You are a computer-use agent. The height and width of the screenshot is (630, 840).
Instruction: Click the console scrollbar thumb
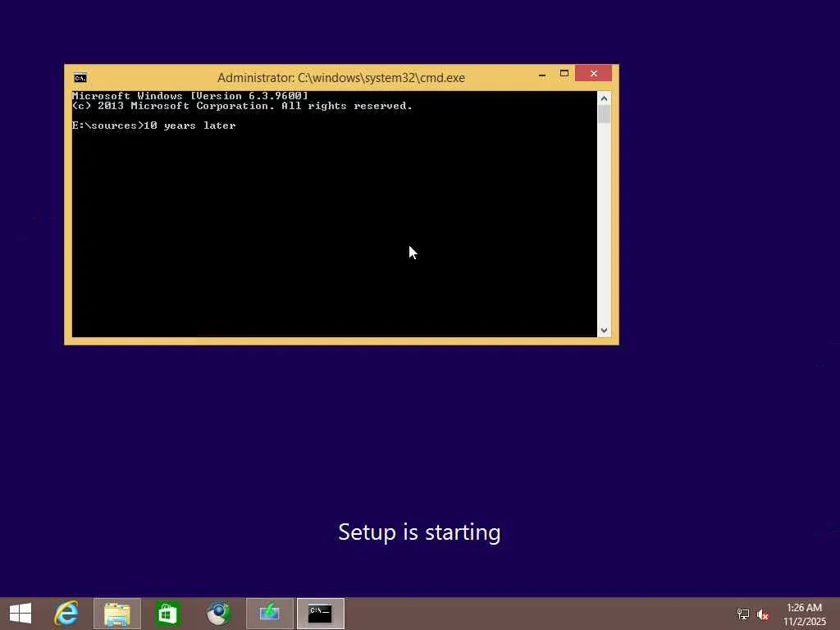click(605, 115)
